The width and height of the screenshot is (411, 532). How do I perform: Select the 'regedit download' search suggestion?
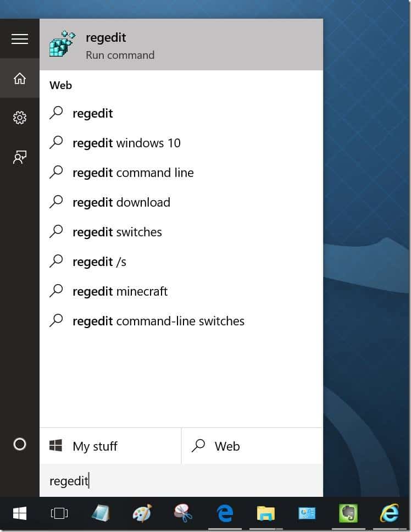pyautogui.click(x=121, y=202)
